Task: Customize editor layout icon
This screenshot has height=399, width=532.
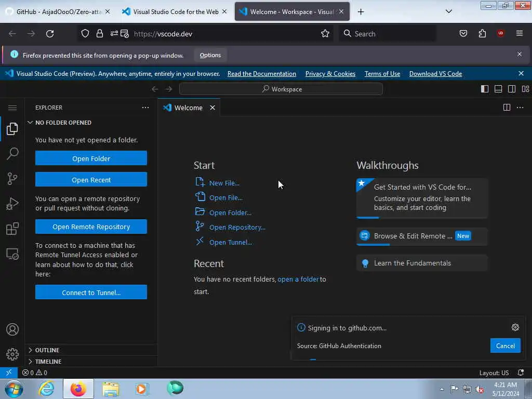Action: (525, 89)
